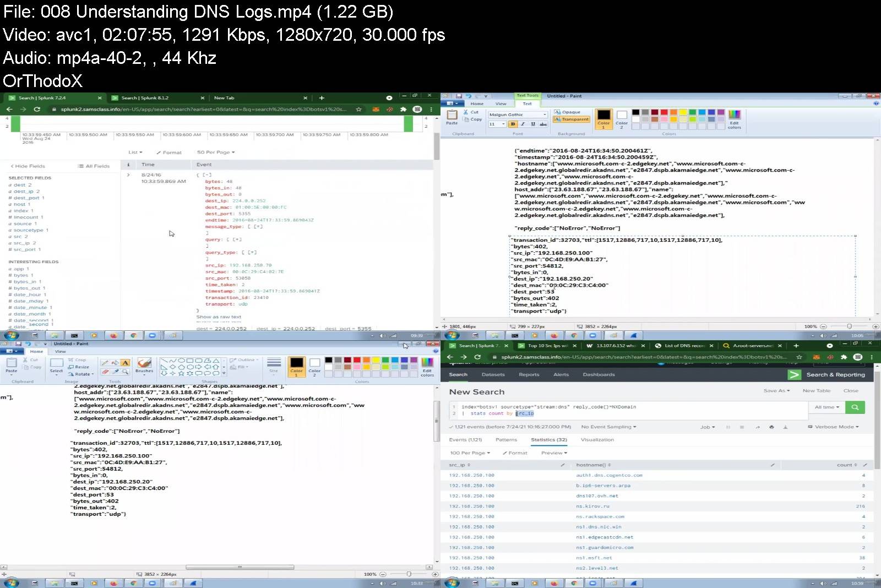Pick the yellow swatch in Paint Home window palette
The image size is (881, 588).
376,360
